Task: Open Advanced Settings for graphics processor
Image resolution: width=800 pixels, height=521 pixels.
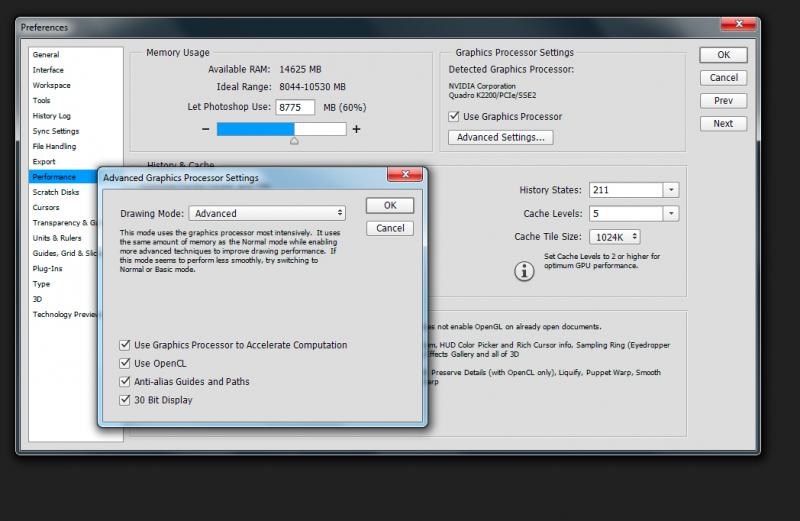Action: click(x=501, y=137)
